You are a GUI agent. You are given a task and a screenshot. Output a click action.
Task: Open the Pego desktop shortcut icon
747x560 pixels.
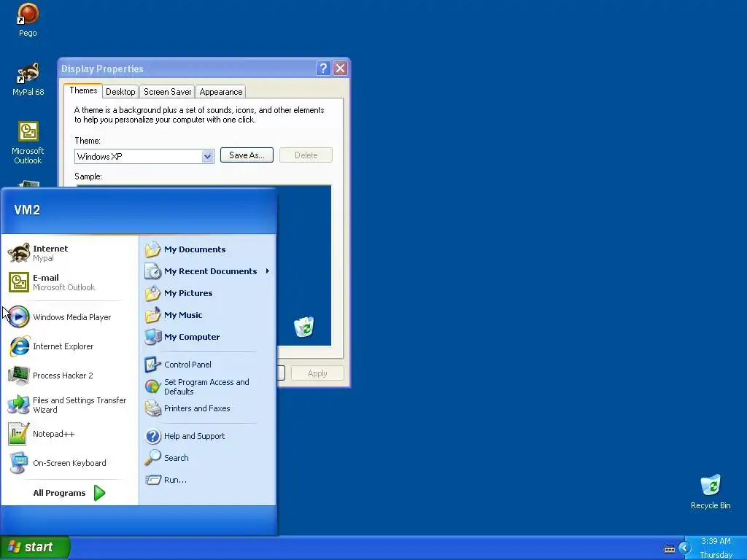(28, 20)
